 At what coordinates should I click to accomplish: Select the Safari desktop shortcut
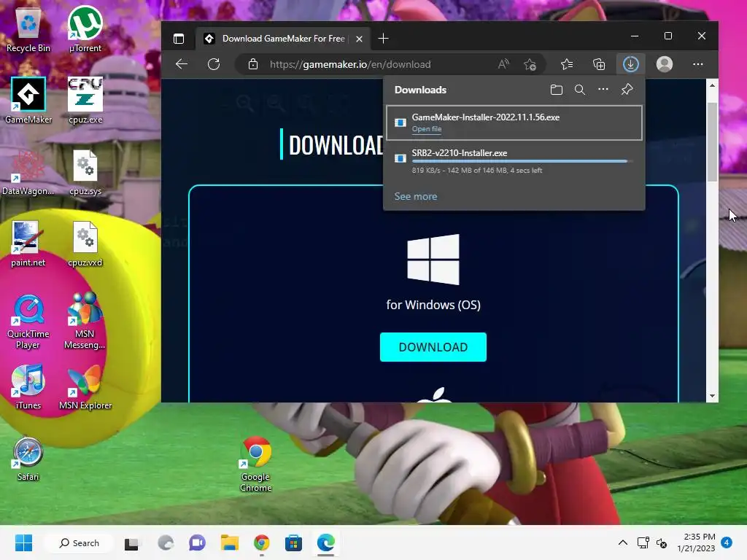pos(28,458)
